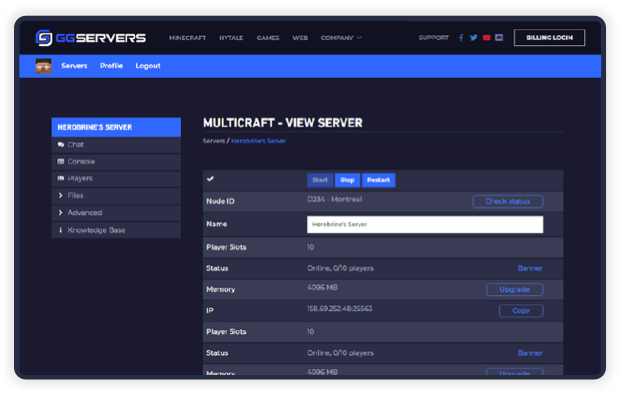The height and width of the screenshot is (394, 621).
Task: Click the lower Banner link
Action: 530,353
